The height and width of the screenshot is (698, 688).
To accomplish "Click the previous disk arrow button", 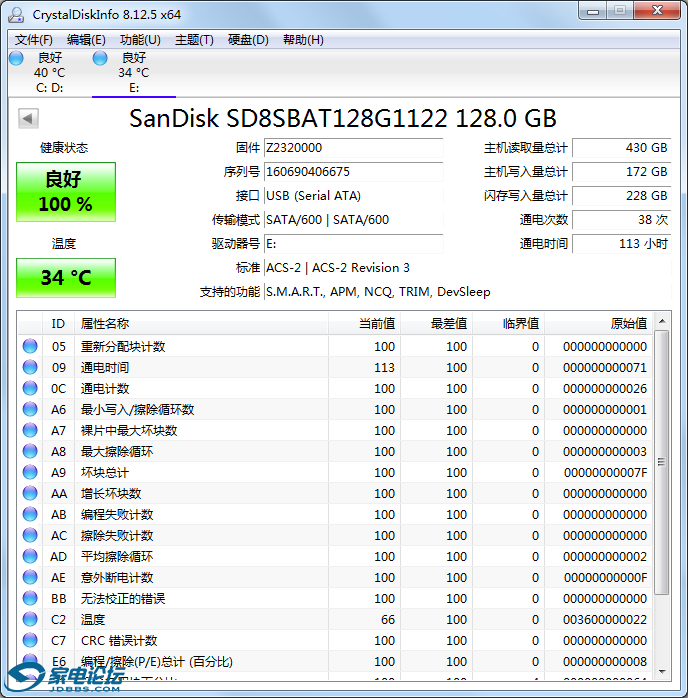I will click(x=28, y=118).
